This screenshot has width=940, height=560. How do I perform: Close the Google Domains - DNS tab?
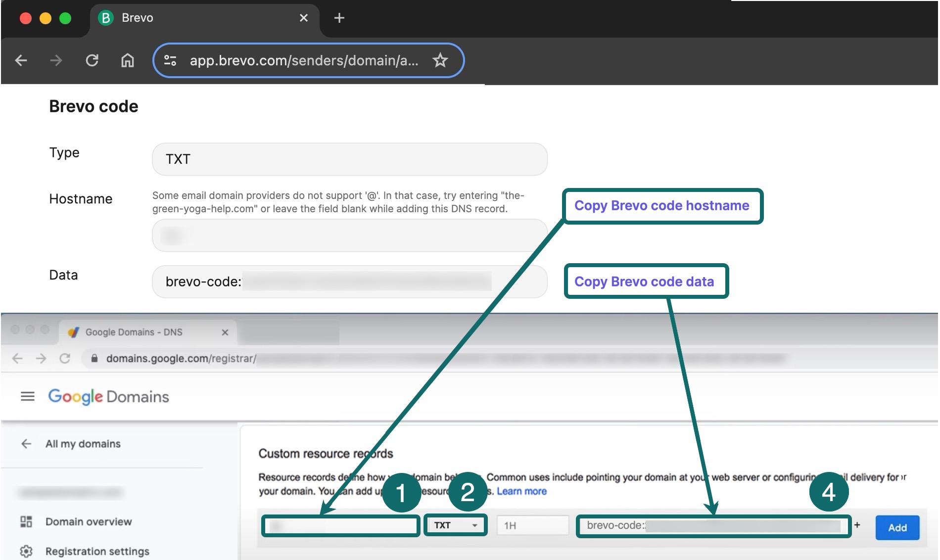point(225,332)
